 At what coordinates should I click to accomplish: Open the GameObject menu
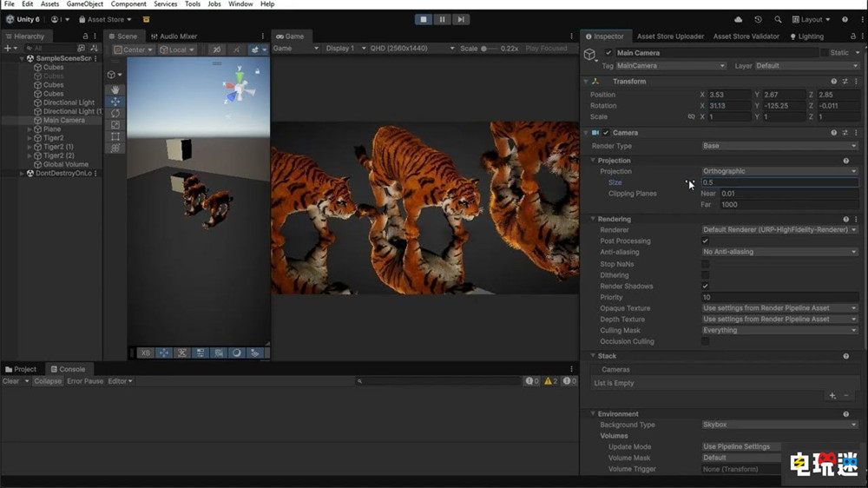tap(85, 3)
